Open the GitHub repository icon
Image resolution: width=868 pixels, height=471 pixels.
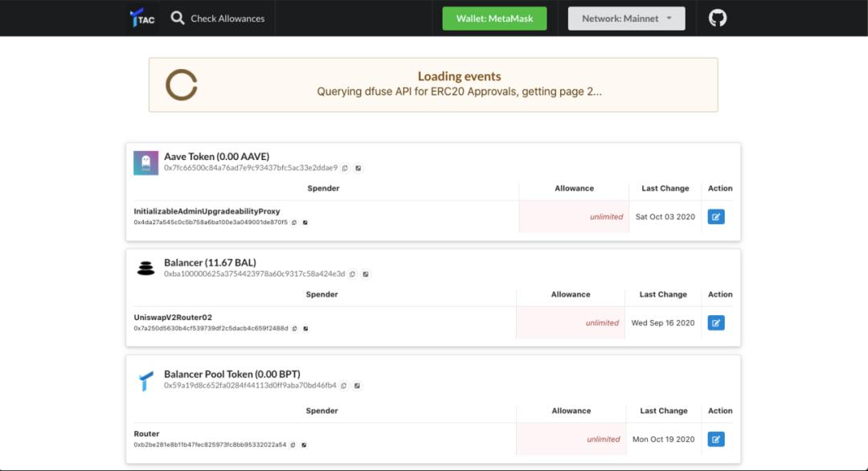click(x=718, y=18)
